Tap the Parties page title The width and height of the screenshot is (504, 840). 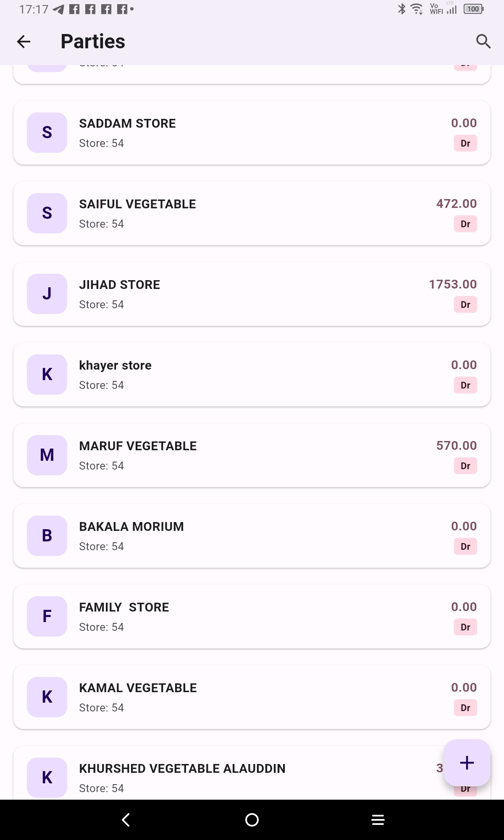pyautogui.click(x=93, y=42)
